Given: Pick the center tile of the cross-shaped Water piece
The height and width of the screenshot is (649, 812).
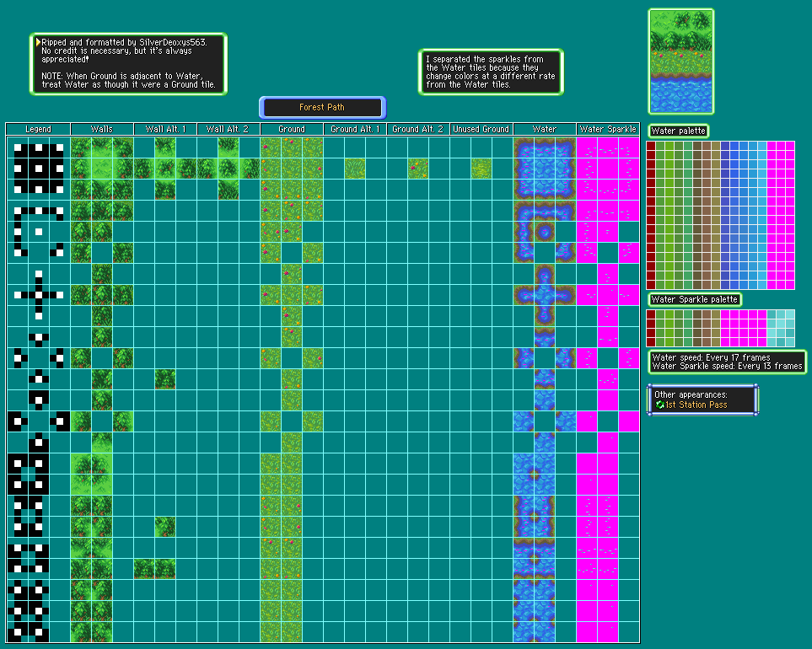Looking at the screenshot, I should (544, 295).
